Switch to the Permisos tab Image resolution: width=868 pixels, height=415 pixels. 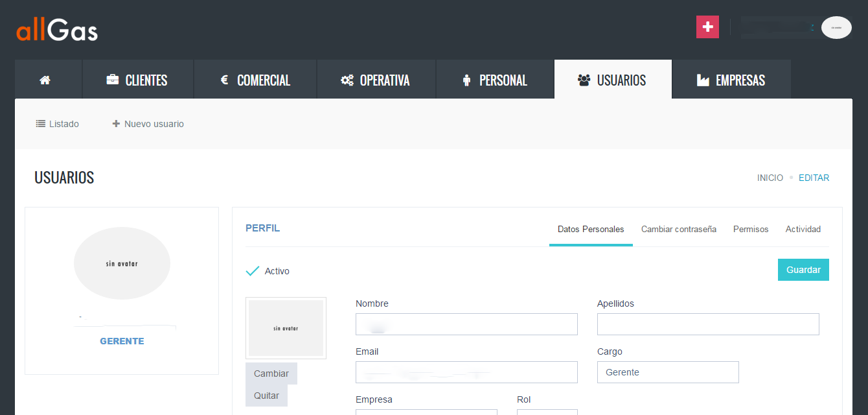pos(750,229)
